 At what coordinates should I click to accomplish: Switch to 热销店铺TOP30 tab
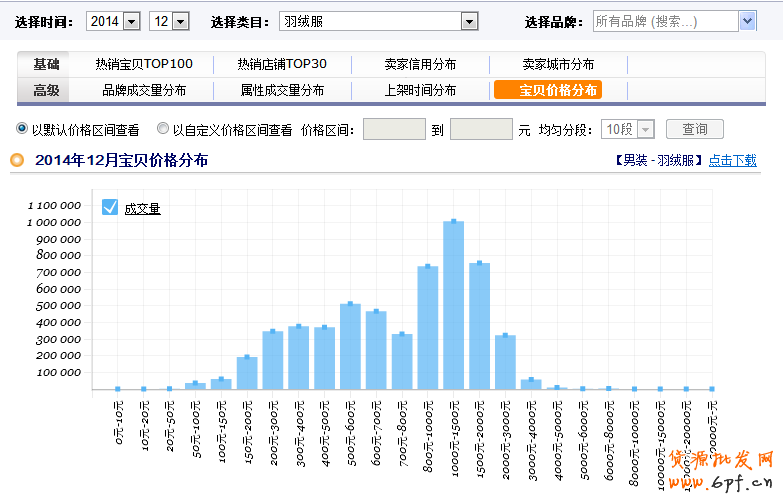282,64
